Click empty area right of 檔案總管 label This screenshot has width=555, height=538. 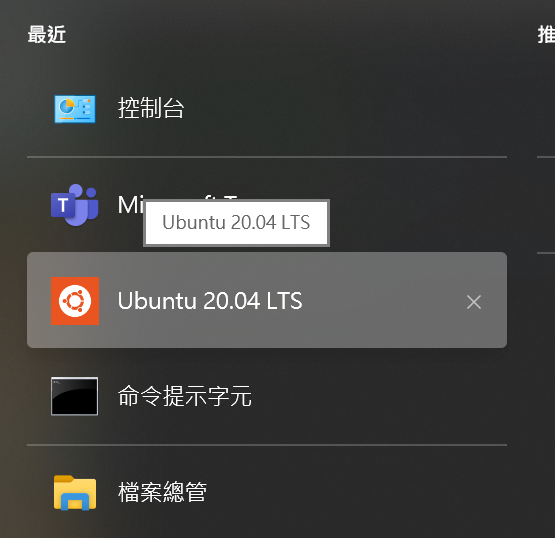tap(354, 492)
